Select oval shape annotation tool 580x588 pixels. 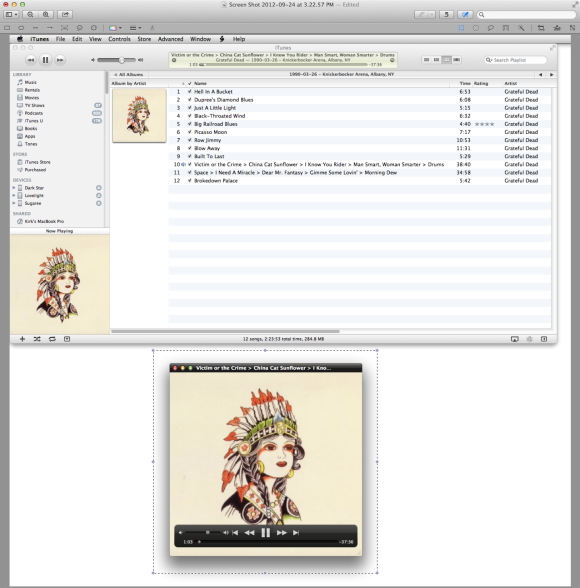21,28
